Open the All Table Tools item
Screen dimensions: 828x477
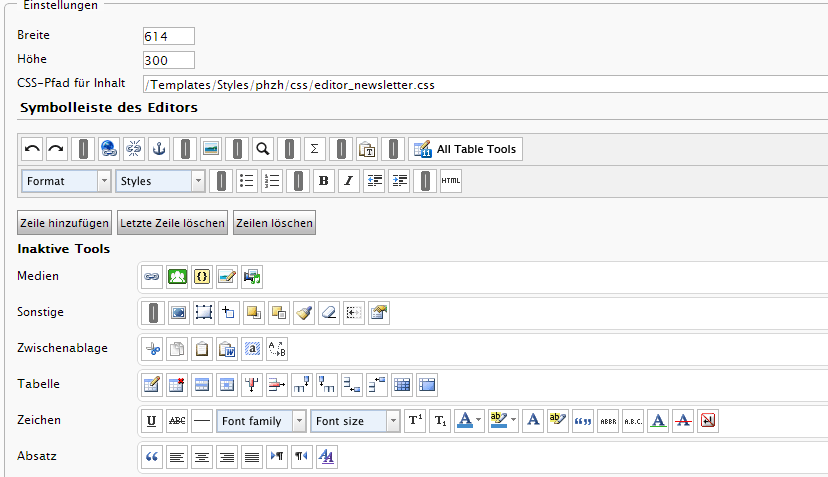coord(466,149)
